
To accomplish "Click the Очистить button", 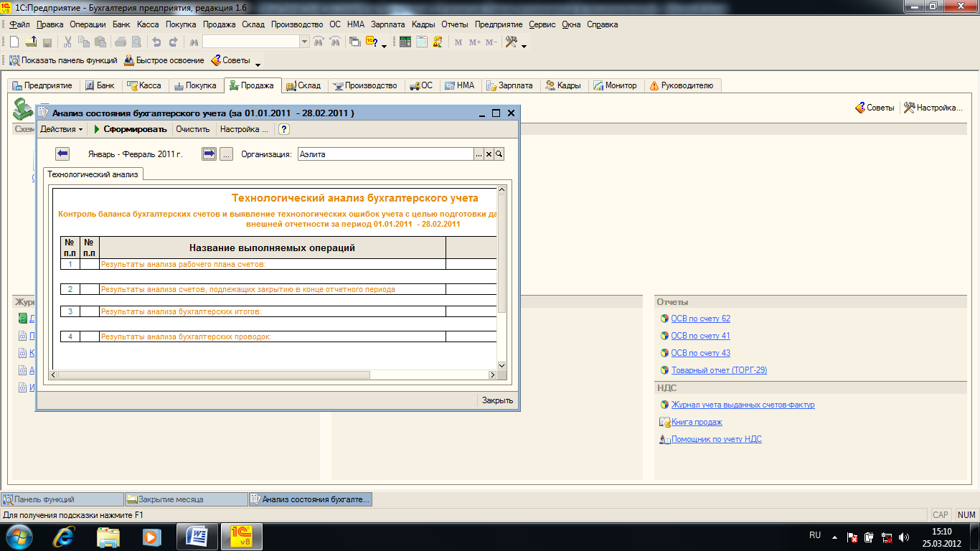I will [x=193, y=129].
